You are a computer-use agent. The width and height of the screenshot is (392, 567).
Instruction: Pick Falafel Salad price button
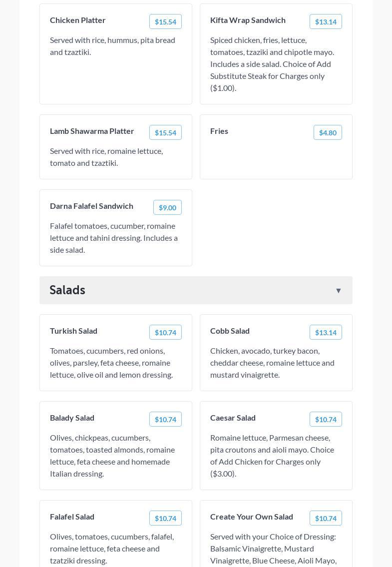tap(165, 518)
